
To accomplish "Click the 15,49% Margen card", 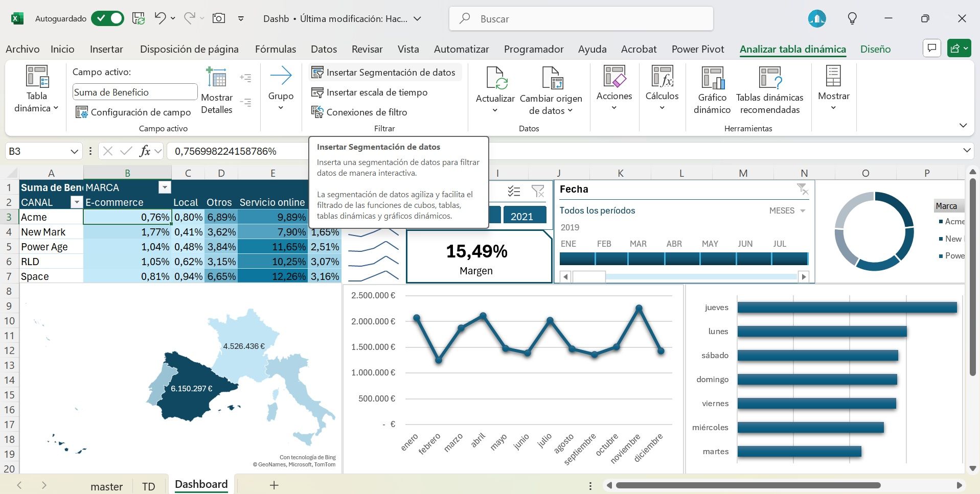I will click(479, 256).
